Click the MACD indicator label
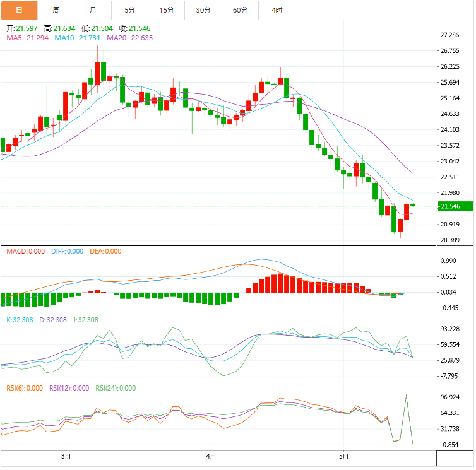Image resolution: width=476 pixels, height=470 pixels. click(26, 251)
